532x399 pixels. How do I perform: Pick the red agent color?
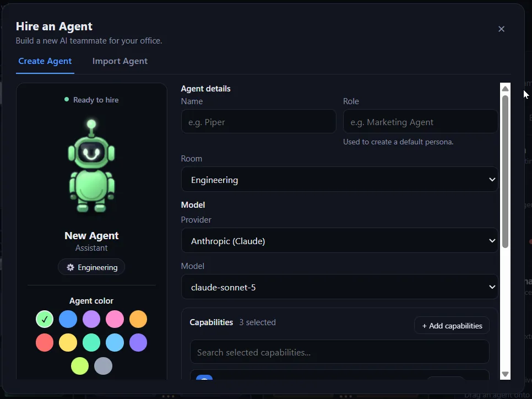click(x=45, y=342)
